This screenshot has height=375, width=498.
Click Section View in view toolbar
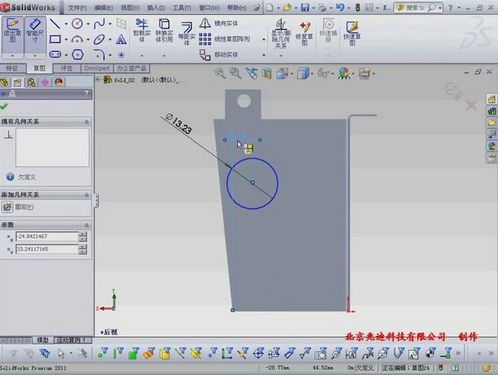click(267, 73)
